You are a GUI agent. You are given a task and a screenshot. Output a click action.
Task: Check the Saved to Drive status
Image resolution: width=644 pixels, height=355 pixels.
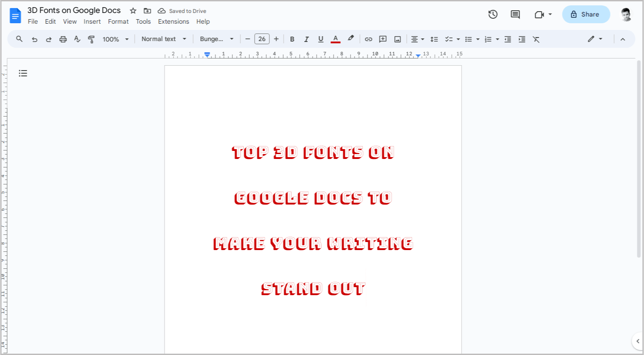tap(182, 11)
